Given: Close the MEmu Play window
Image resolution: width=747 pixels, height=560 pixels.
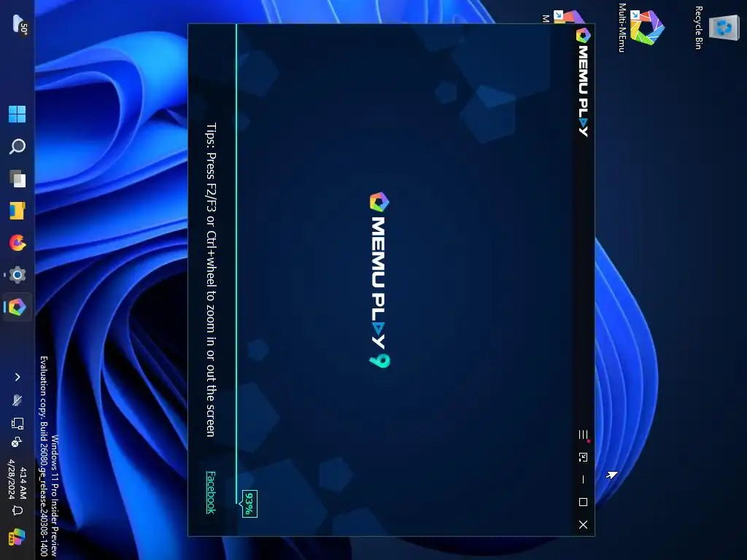Looking at the screenshot, I should click(x=583, y=525).
